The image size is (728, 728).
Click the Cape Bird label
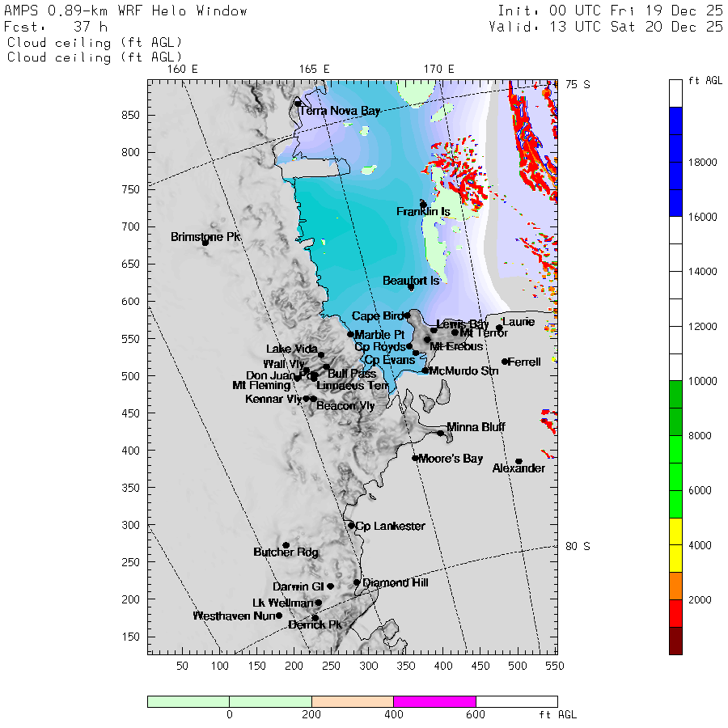point(377,316)
